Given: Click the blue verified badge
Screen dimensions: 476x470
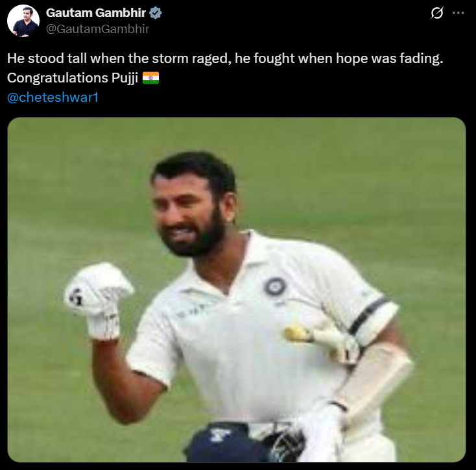Looking at the screenshot, I should tap(156, 13).
